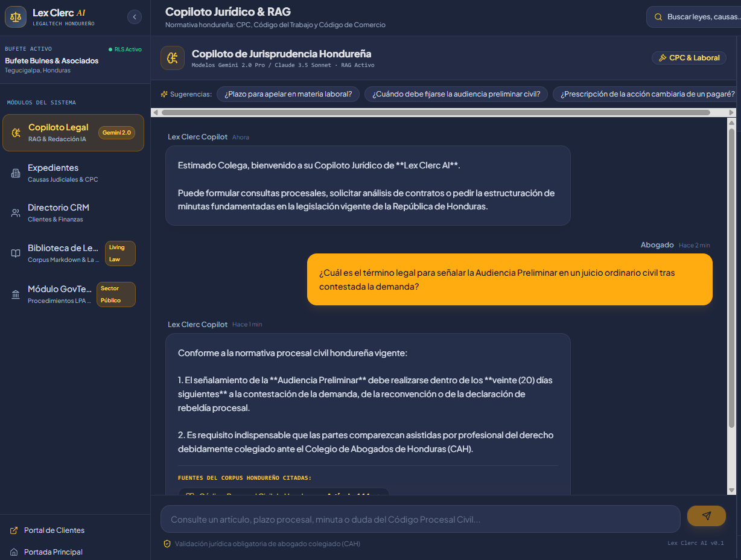Select suggestion about prescripción de acción cambiaria
Screen dimensions: 741x560
click(x=647, y=94)
